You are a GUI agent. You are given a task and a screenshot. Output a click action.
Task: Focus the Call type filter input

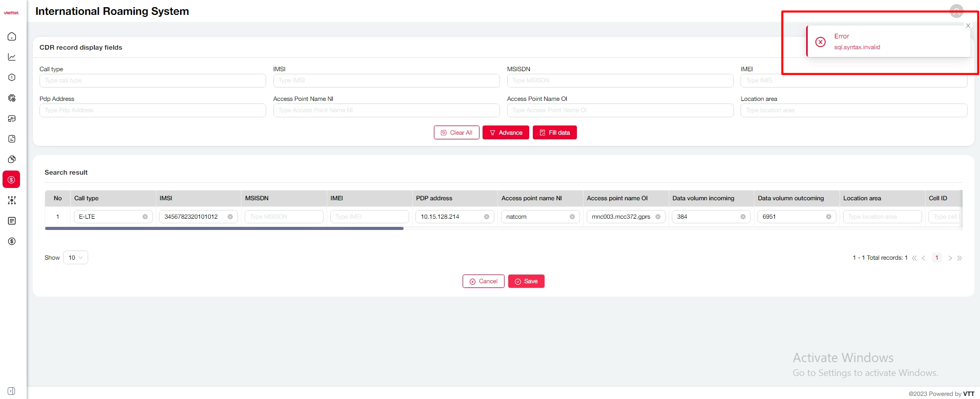(x=152, y=80)
